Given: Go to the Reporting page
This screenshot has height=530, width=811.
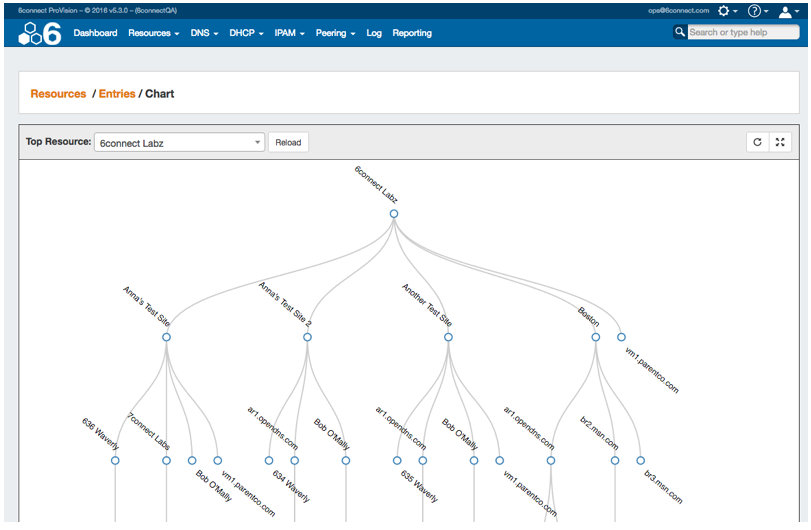Looking at the screenshot, I should pos(412,33).
